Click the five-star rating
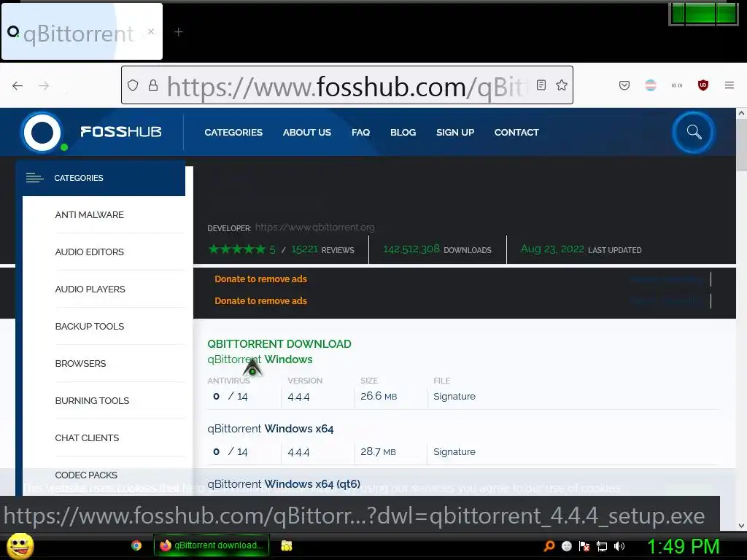 (x=237, y=249)
